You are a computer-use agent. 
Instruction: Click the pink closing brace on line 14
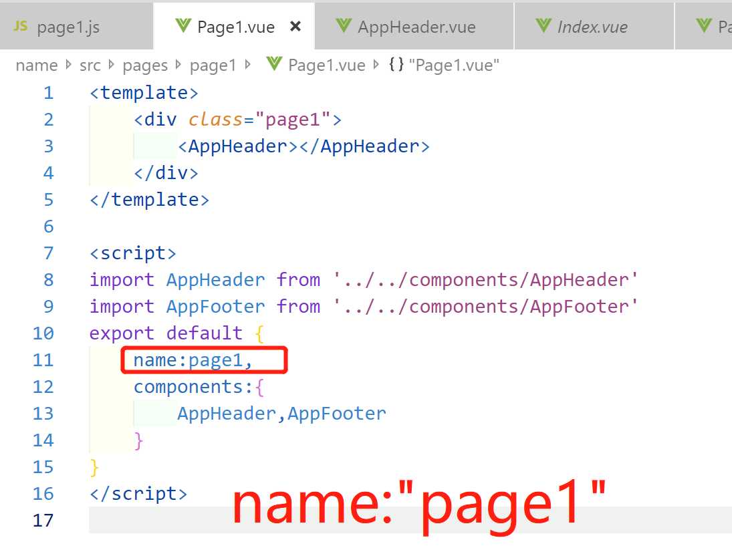(138, 440)
